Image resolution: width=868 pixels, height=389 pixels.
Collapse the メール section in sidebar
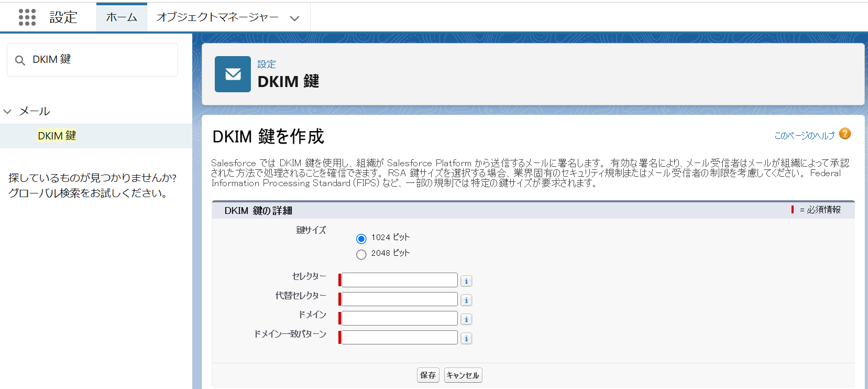click(x=8, y=111)
